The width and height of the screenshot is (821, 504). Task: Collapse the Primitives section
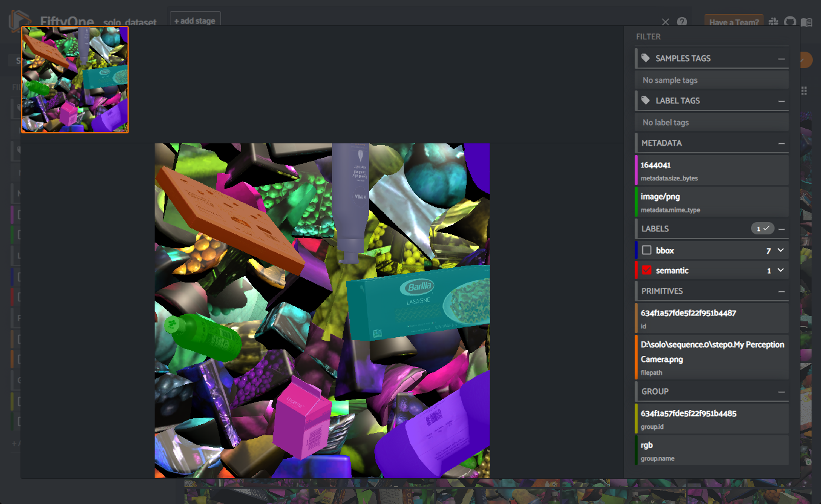point(781,291)
